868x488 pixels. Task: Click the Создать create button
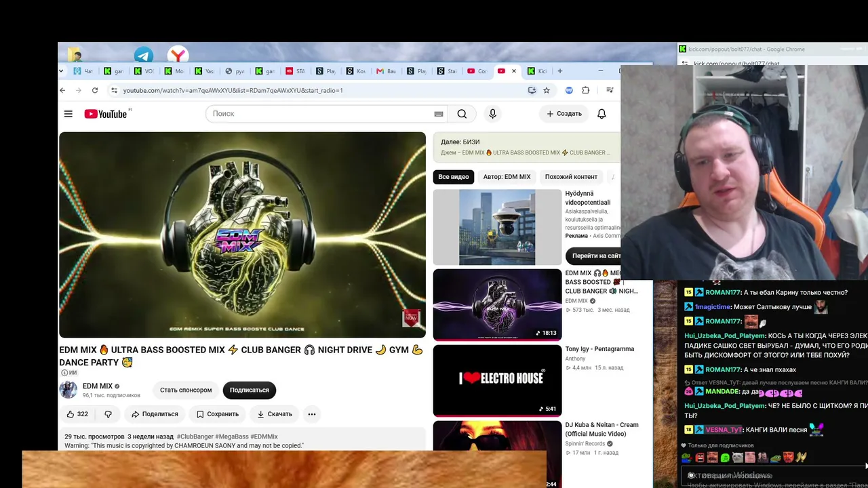pyautogui.click(x=564, y=114)
